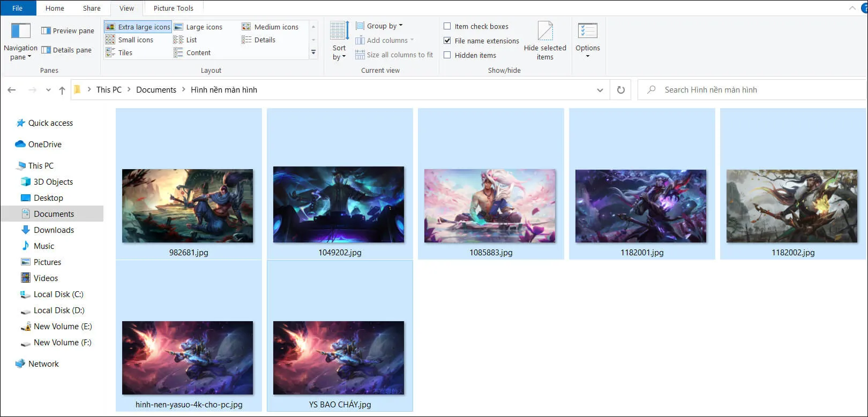Switch layout to Medium icons
This screenshot has width=868, height=417.
pos(270,27)
